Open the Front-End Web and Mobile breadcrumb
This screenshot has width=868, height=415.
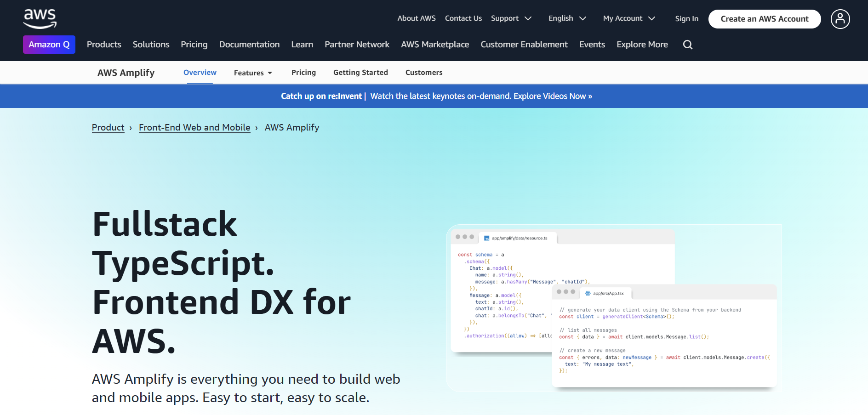[194, 127]
